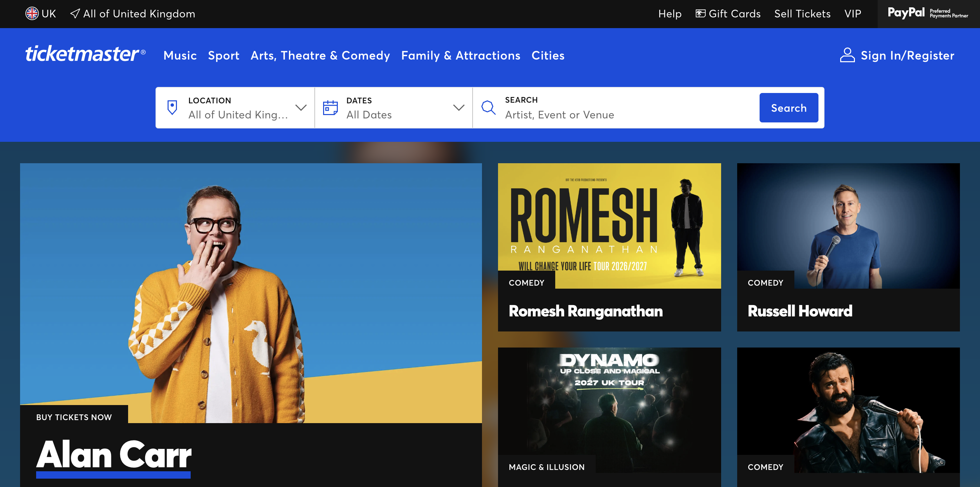The width and height of the screenshot is (980, 487).
Task: Click Sign In/Register
Action: click(897, 56)
